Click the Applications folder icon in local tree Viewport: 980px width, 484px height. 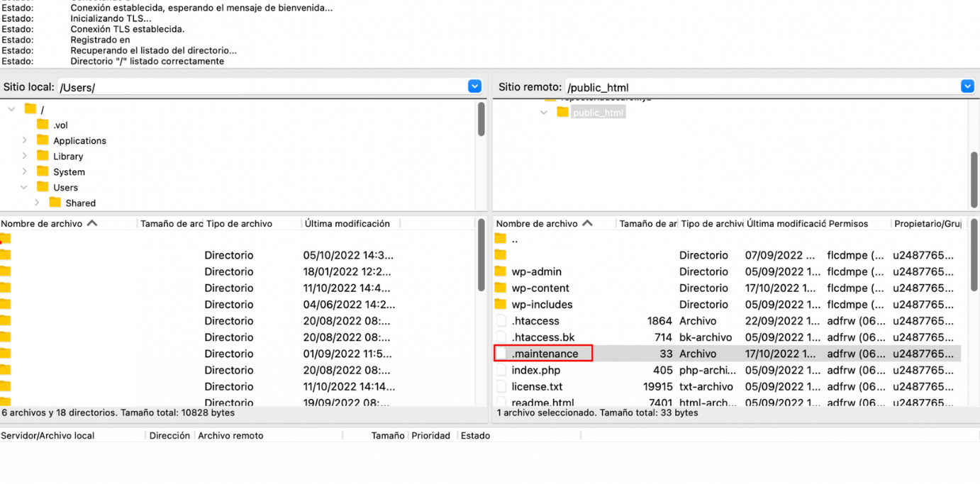click(43, 140)
